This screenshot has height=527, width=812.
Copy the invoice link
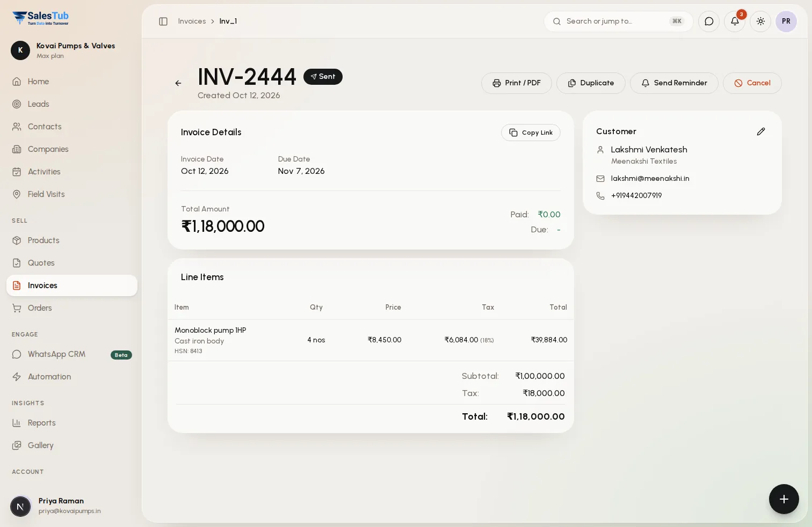[531, 133]
